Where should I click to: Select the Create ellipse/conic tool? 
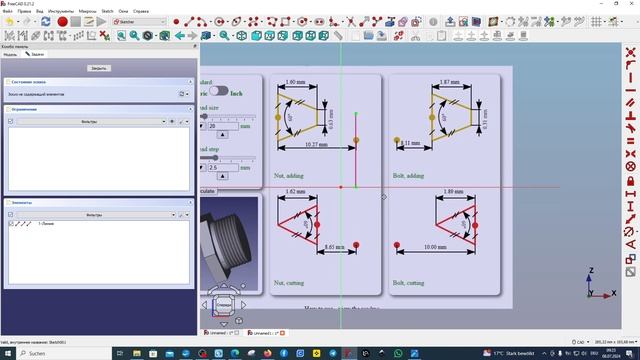point(236,22)
